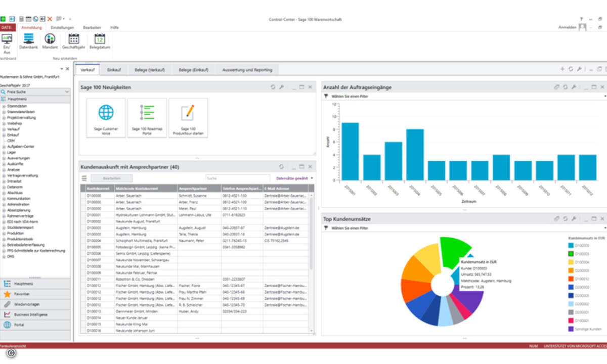Click the Geschäftsjahr calendar icon
607x364 pixels.
click(74, 39)
